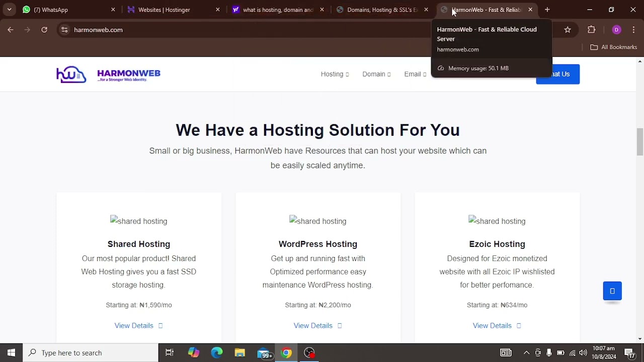Click the blue floating widget button
The width and height of the screenshot is (644, 362).
(x=612, y=291)
